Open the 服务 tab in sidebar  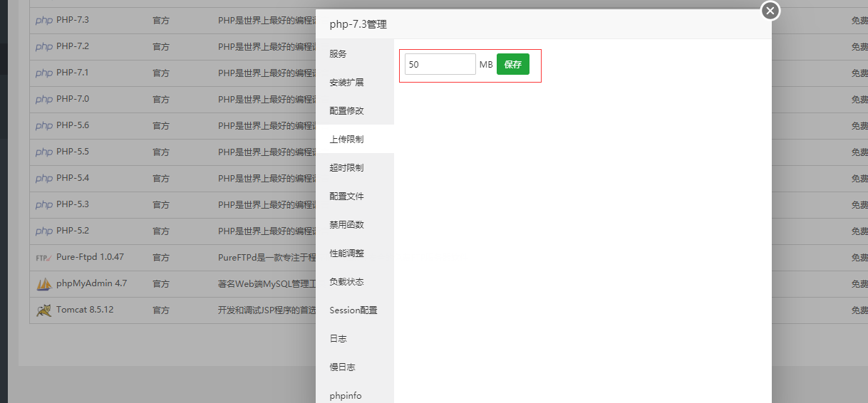point(355,54)
